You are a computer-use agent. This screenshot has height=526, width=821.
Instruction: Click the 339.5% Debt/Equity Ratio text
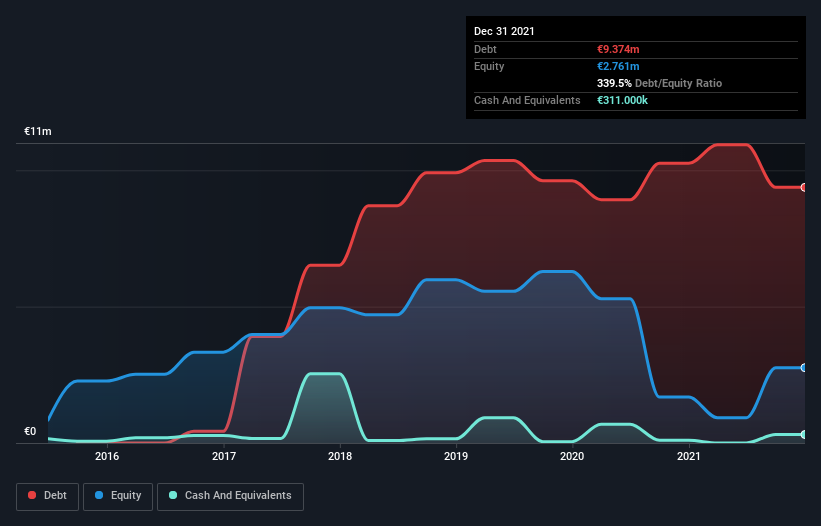659,83
